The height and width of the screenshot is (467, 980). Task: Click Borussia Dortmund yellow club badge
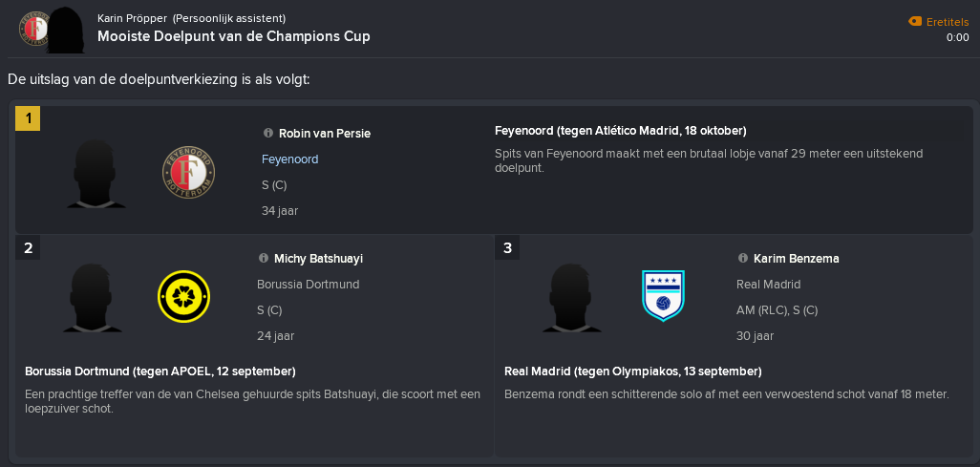[x=183, y=296]
